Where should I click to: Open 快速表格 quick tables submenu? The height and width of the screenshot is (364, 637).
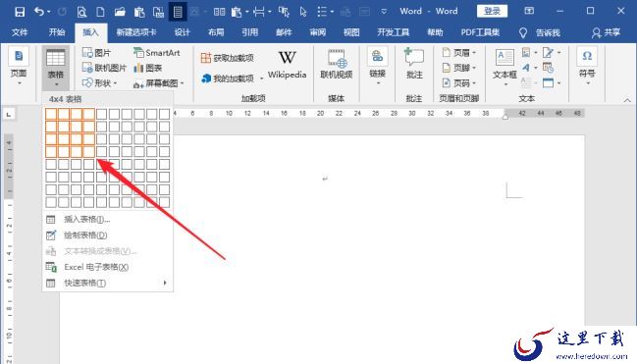coord(108,283)
